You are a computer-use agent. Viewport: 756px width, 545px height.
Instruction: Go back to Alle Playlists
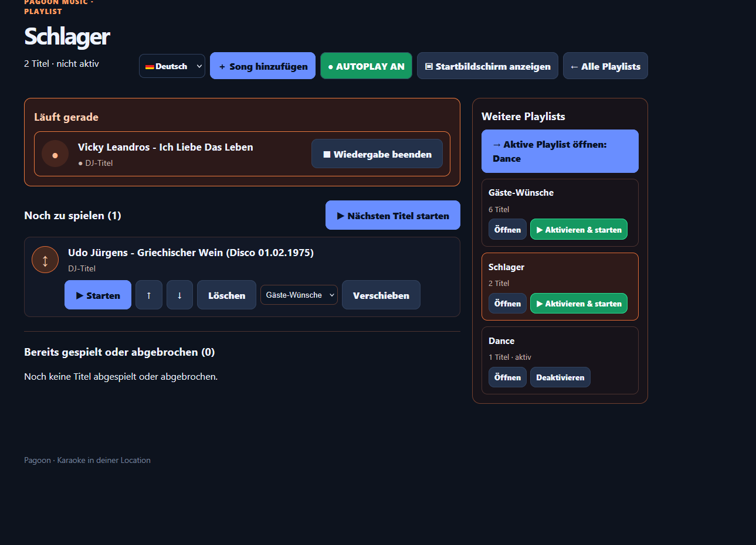point(605,66)
